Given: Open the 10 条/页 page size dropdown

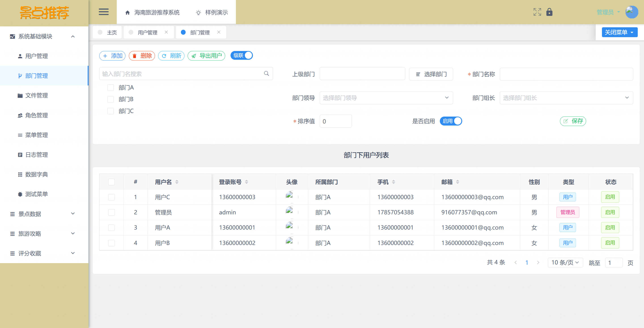Looking at the screenshot, I should pyautogui.click(x=565, y=262).
